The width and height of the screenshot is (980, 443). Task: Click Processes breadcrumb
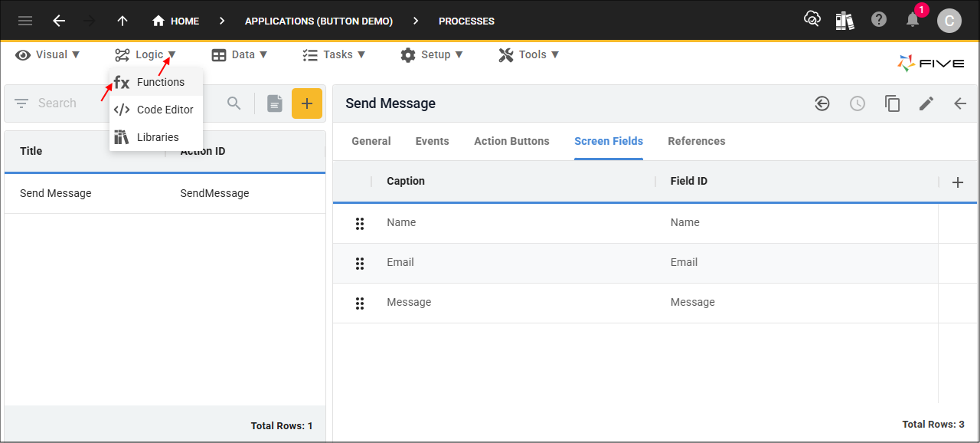click(467, 21)
